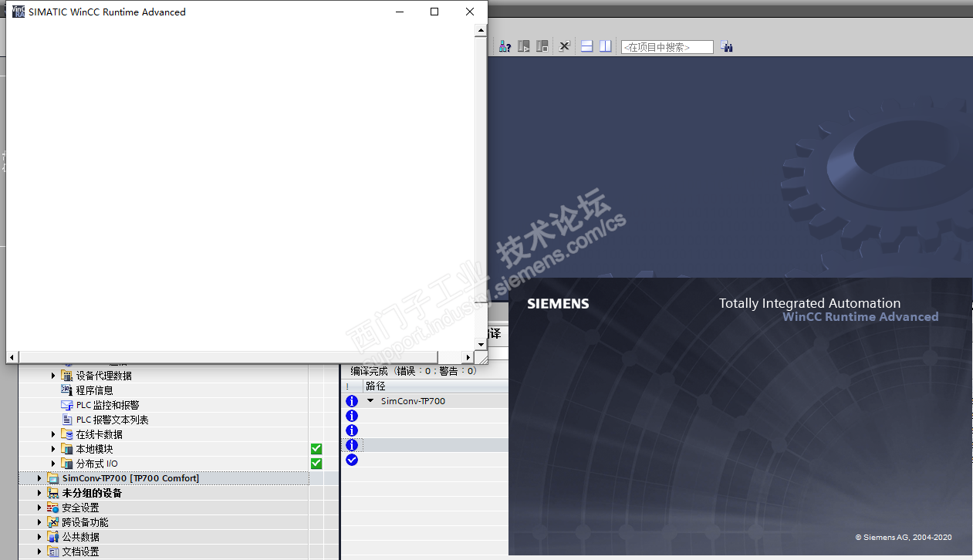
Task: Click Runtime window vertical scrollbar up arrow
Action: click(x=481, y=31)
